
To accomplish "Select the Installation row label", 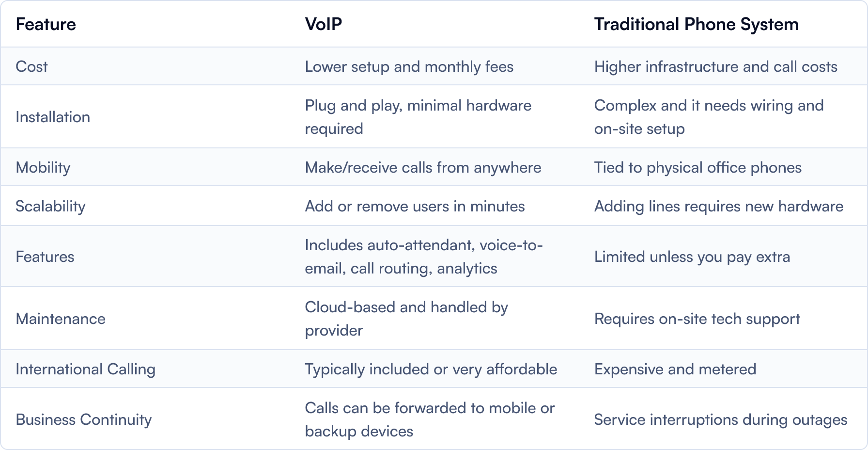I will (x=53, y=117).
